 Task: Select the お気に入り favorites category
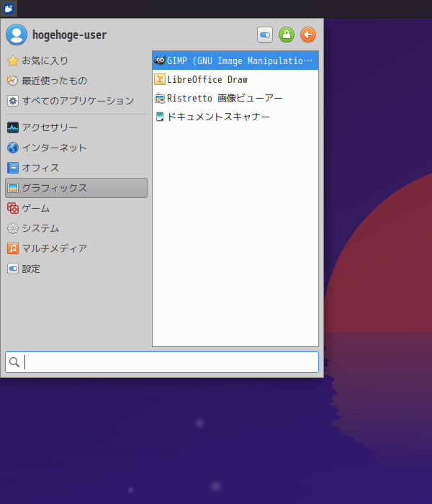coord(76,60)
